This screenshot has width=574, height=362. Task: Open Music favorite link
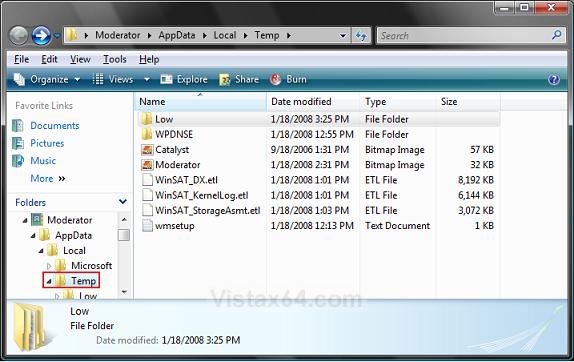pos(43,161)
